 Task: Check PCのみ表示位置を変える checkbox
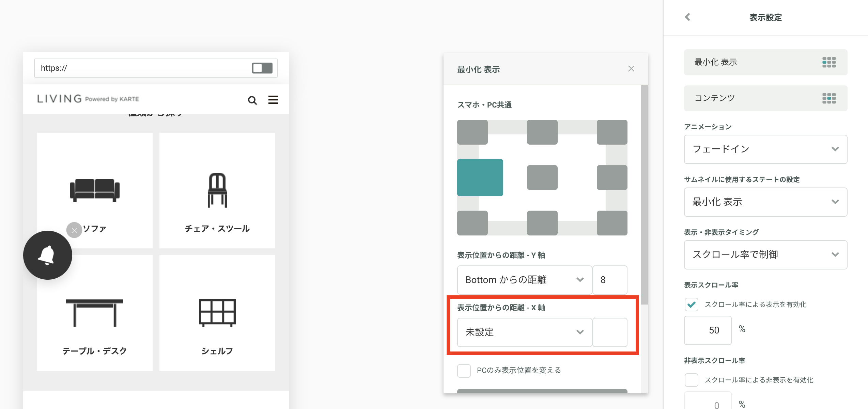(x=464, y=371)
